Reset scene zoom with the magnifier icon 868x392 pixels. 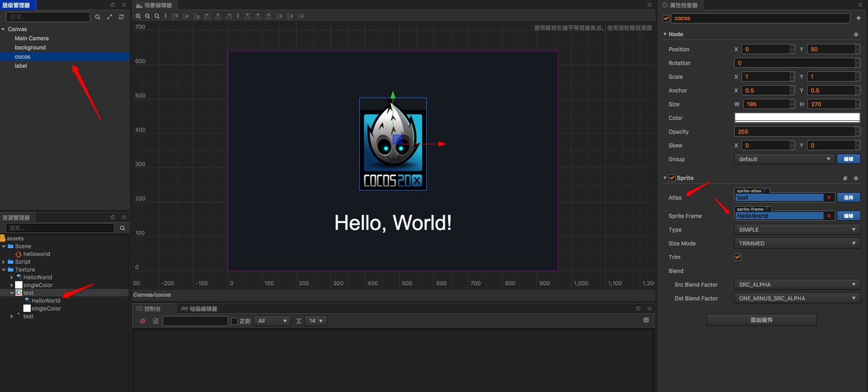coord(157,16)
